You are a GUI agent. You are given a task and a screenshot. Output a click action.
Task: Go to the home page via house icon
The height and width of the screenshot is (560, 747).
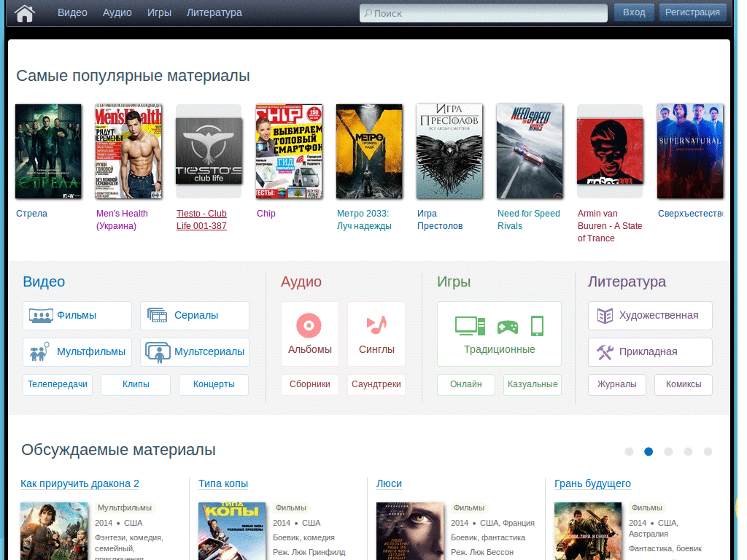(x=25, y=13)
